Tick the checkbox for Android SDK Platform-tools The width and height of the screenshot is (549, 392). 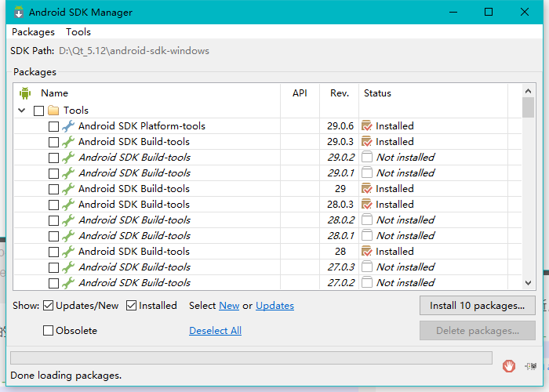click(x=53, y=126)
